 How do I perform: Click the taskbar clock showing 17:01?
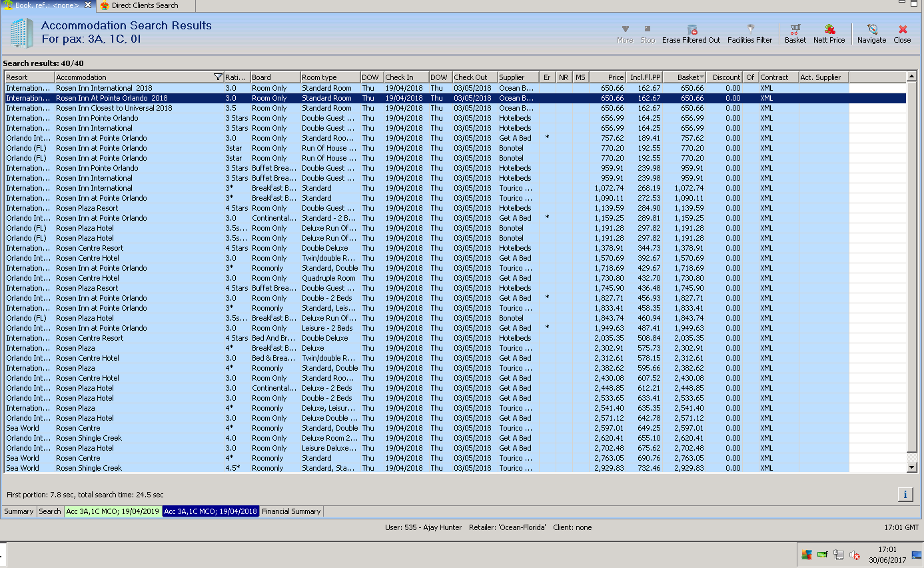pyautogui.click(x=887, y=555)
